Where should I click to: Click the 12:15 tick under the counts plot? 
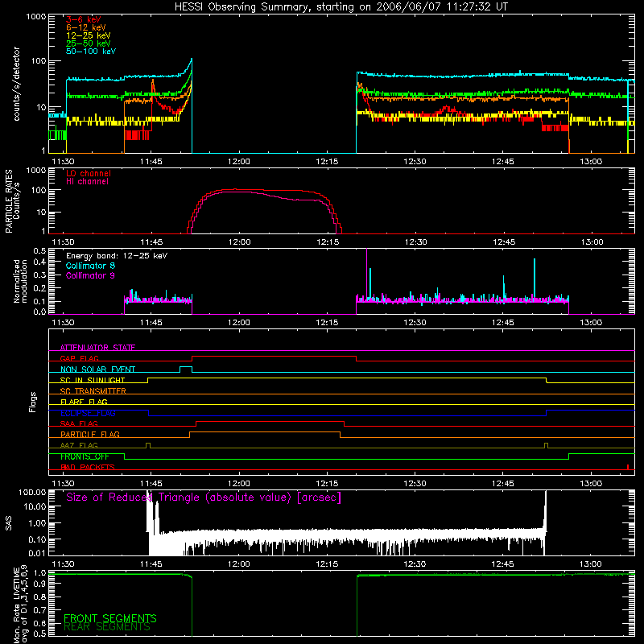click(x=327, y=162)
